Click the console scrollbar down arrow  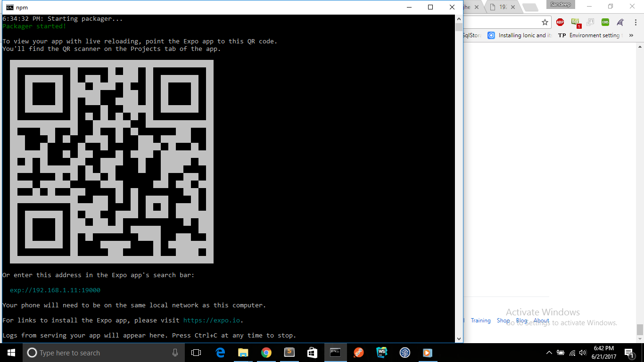[x=459, y=338]
